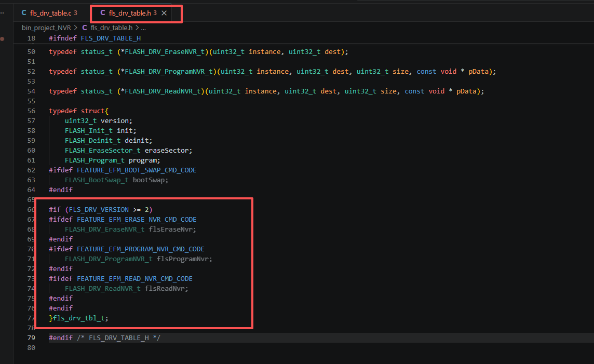This screenshot has width=594, height=364.
Task: Click '}fls_drv_tbl_t;' on line 77
Action: [78, 318]
